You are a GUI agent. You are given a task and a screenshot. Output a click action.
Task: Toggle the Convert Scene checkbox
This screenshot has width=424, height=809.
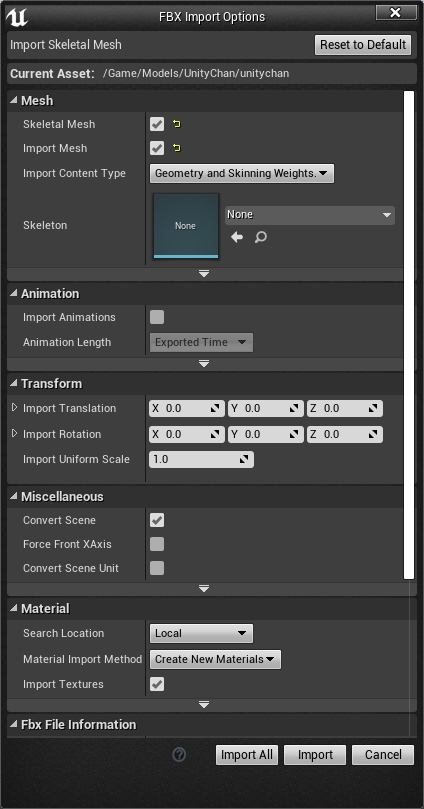pos(157,520)
